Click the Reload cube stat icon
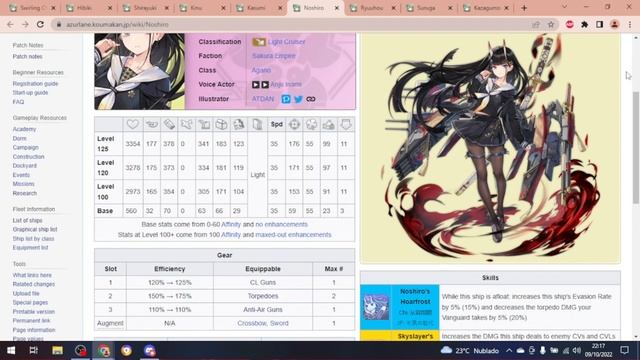Screen dimensions: 640x360 221,124
